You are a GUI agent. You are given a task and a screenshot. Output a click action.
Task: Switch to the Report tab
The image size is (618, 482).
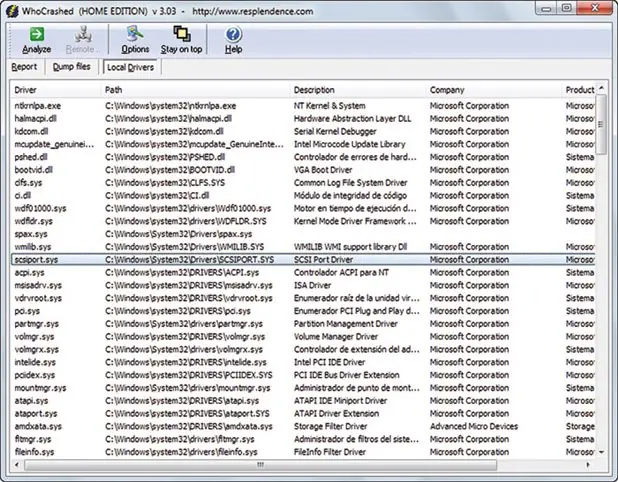pos(24,67)
